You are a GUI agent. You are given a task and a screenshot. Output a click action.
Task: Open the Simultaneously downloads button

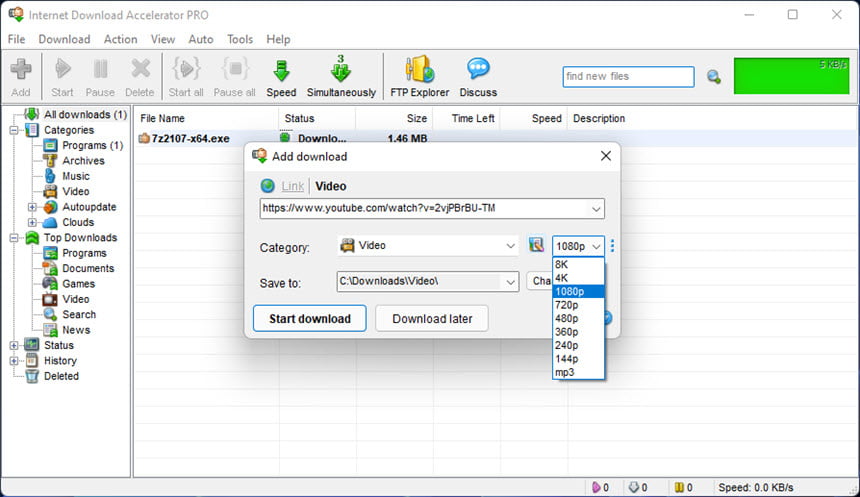point(341,77)
